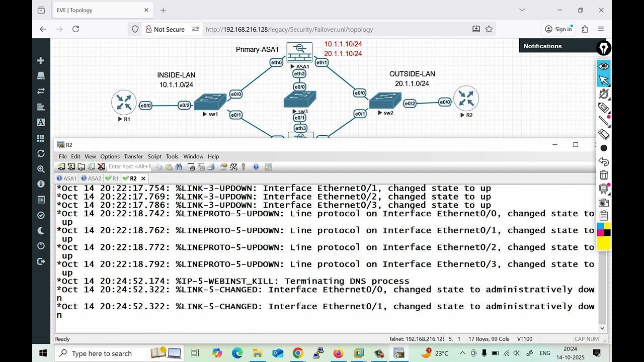Click the SecureCRT Disconnect red X icon
This screenshot has width=644, height=362.
coord(101,166)
